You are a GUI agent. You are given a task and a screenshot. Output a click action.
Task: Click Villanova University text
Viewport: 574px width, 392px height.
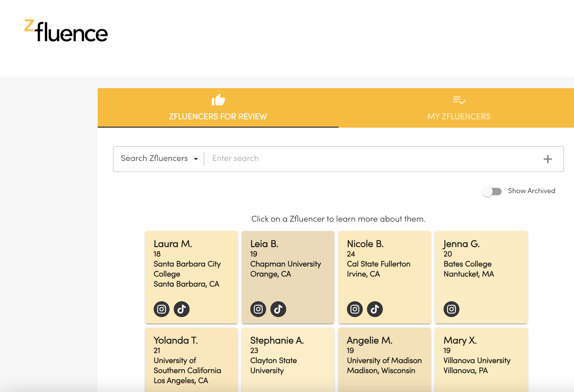tap(477, 361)
